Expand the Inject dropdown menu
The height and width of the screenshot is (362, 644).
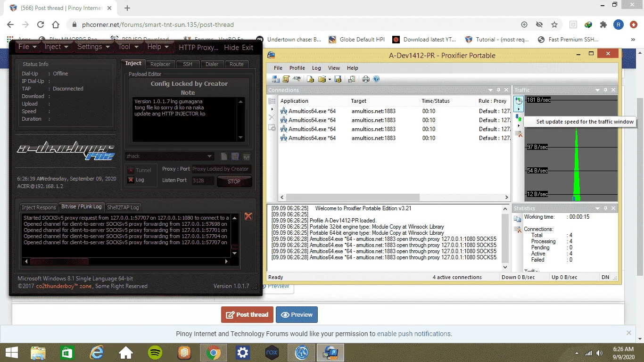56,47
